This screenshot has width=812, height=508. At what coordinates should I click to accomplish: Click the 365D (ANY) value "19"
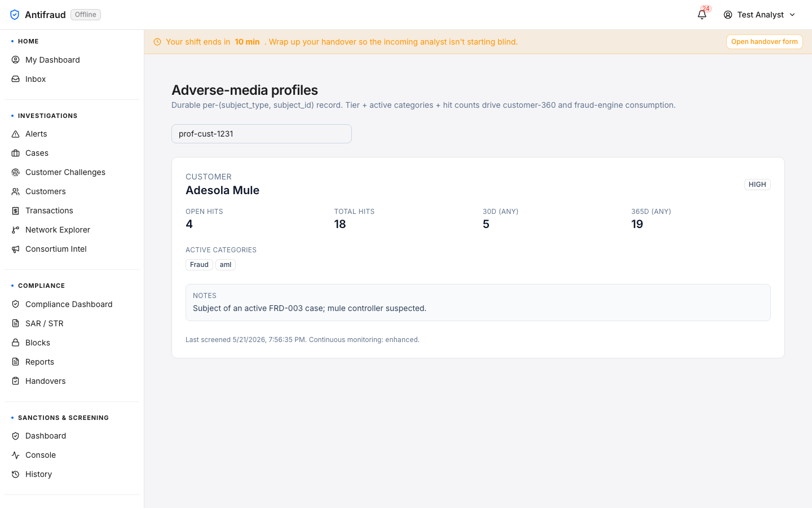(637, 224)
